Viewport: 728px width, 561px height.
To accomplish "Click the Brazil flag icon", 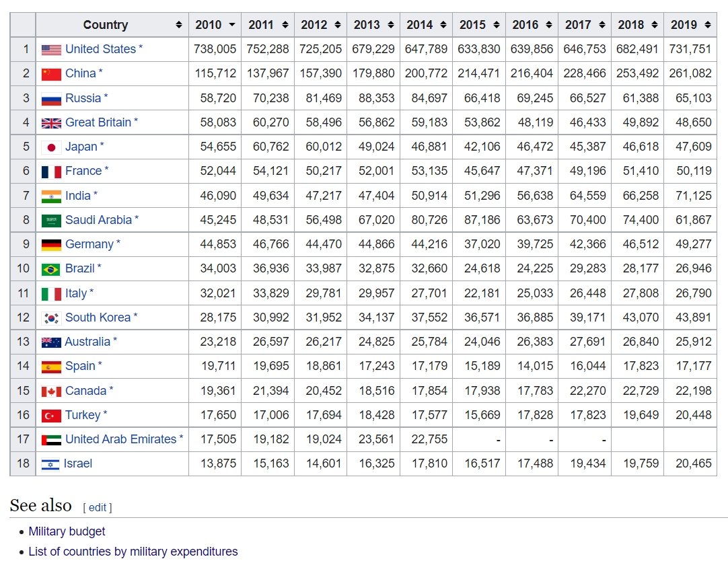I will (x=51, y=269).
